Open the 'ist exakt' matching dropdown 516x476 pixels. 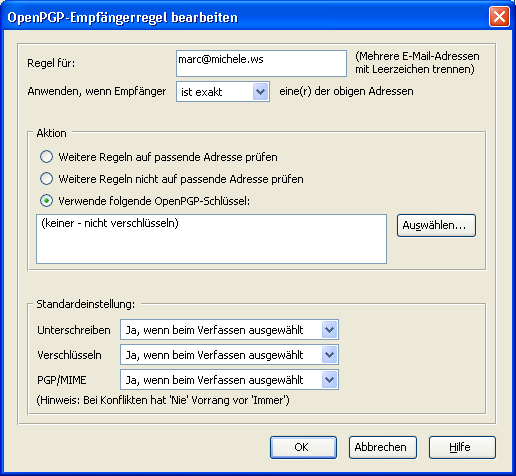click(x=223, y=92)
